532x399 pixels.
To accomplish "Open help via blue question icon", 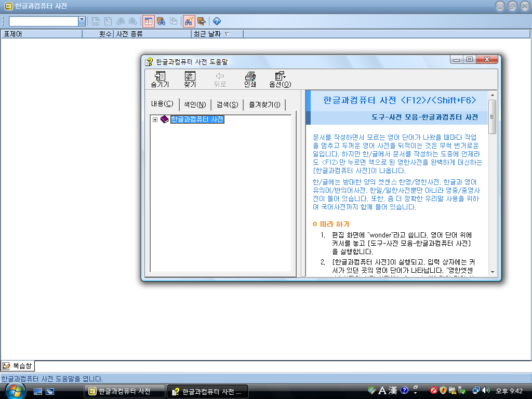I will [x=217, y=21].
